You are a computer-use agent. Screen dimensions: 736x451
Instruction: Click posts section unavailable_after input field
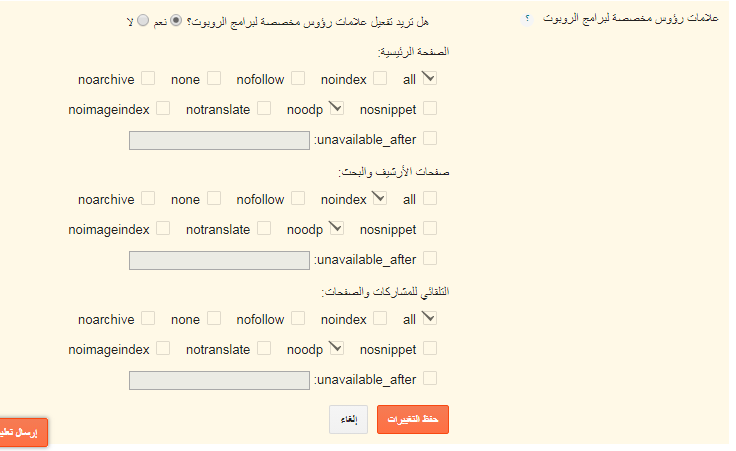click(x=219, y=380)
